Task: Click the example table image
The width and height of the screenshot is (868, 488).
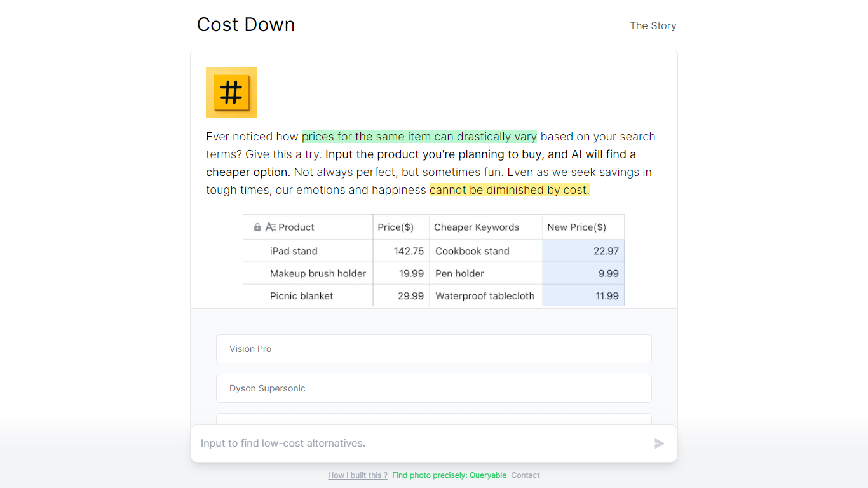Action: 434,260
